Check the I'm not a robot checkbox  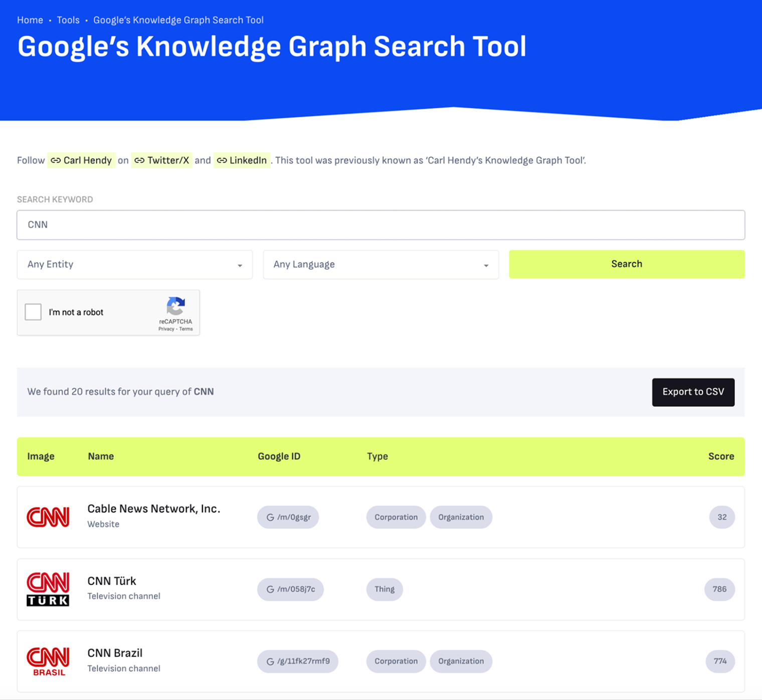click(33, 312)
